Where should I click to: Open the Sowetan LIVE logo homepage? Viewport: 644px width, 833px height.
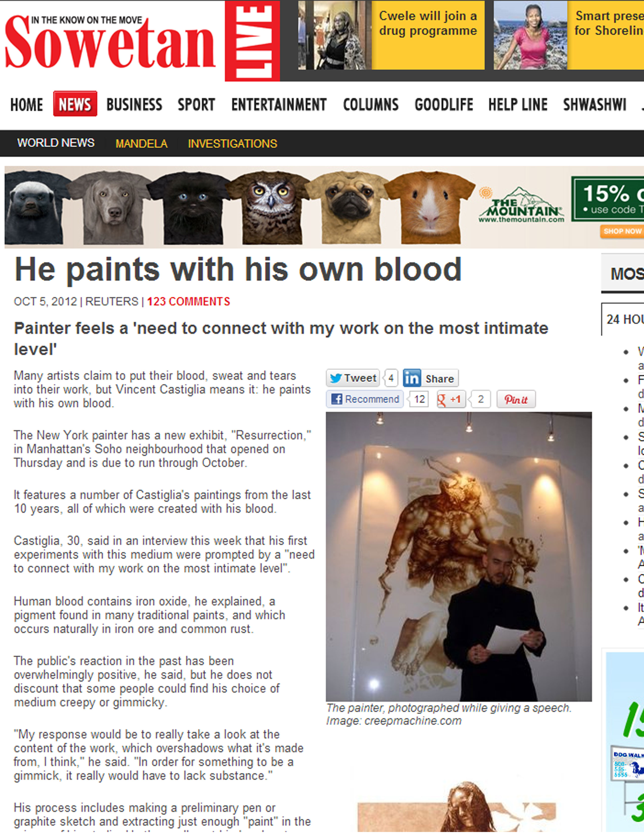click(x=142, y=41)
